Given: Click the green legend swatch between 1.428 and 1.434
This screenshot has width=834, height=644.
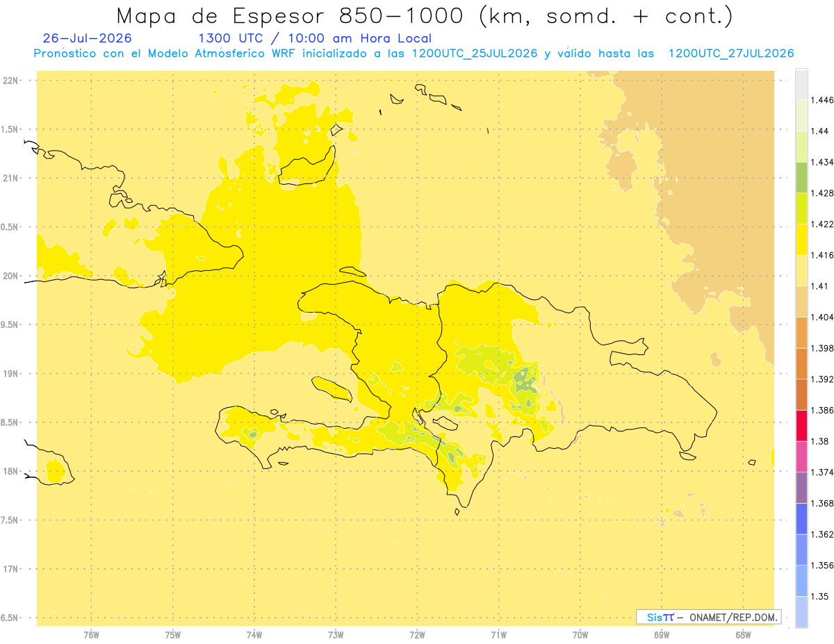Looking at the screenshot, I should click(x=801, y=177).
